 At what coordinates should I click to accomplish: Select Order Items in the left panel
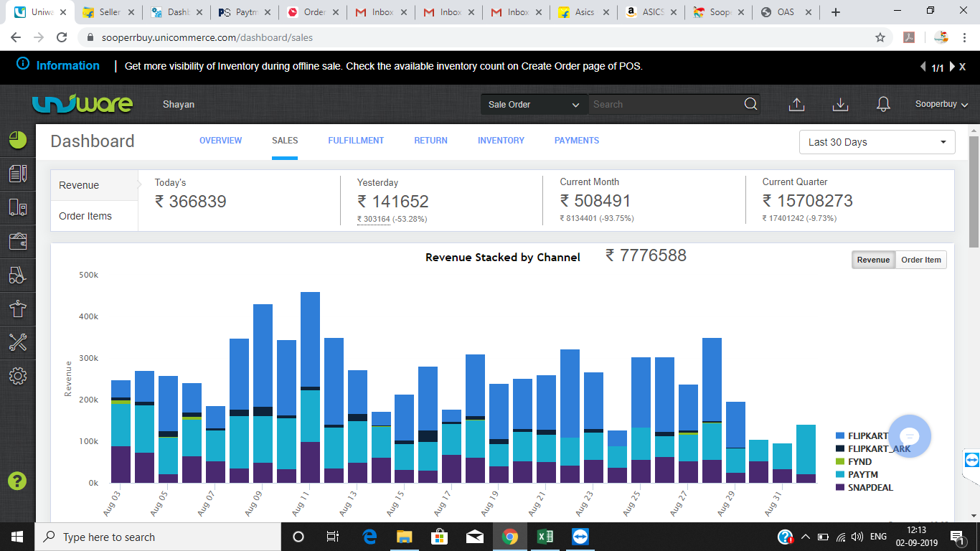click(85, 216)
